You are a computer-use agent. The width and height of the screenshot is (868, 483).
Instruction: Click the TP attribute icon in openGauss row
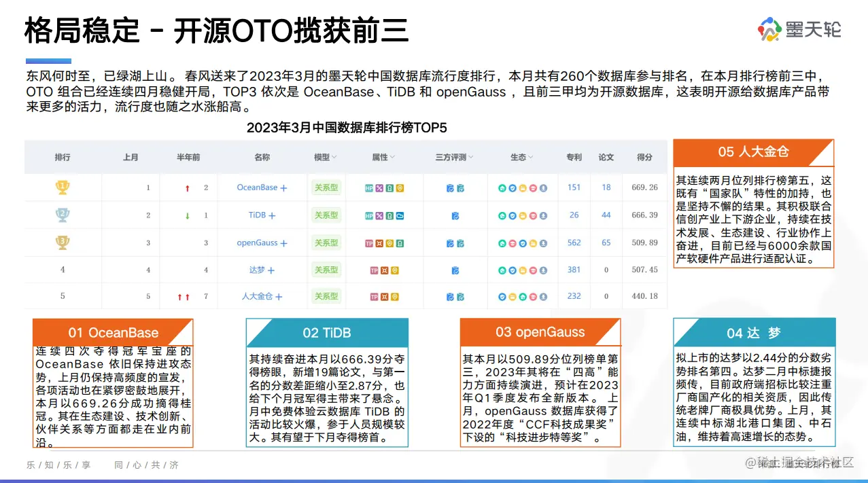(x=369, y=243)
